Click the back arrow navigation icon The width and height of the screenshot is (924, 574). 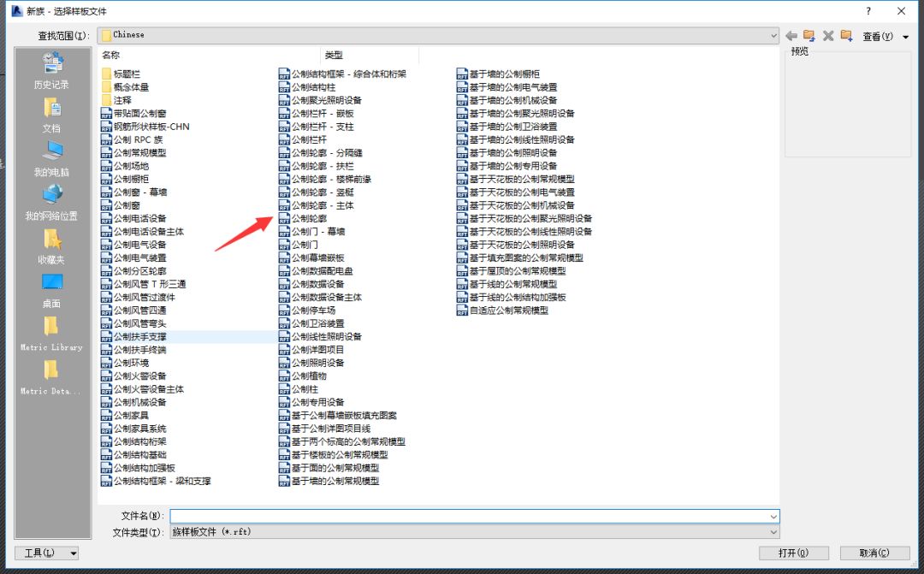(x=791, y=36)
